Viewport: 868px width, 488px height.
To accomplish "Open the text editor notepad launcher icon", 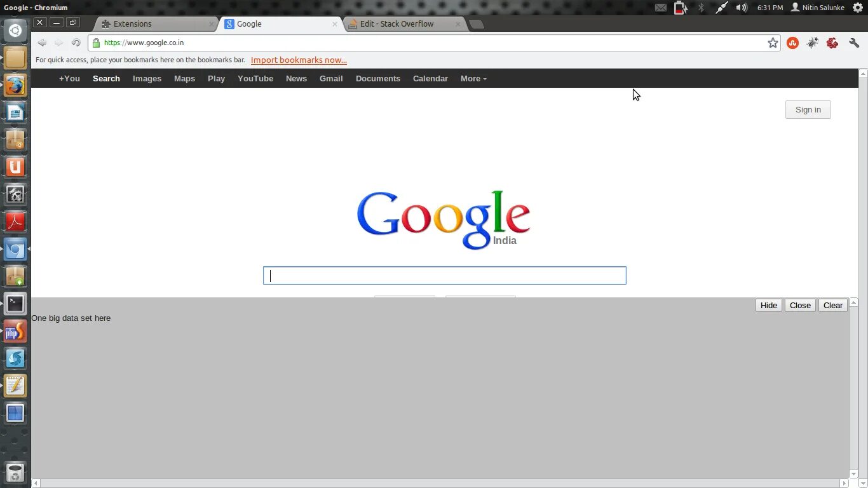I will pyautogui.click(x=15, y=386).
